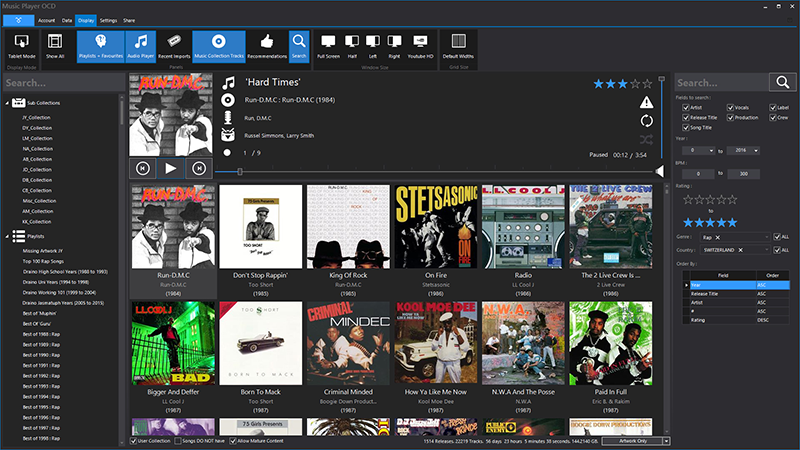Set maximum rating filter to five stars
800x450 pixels.
(732, 222)
